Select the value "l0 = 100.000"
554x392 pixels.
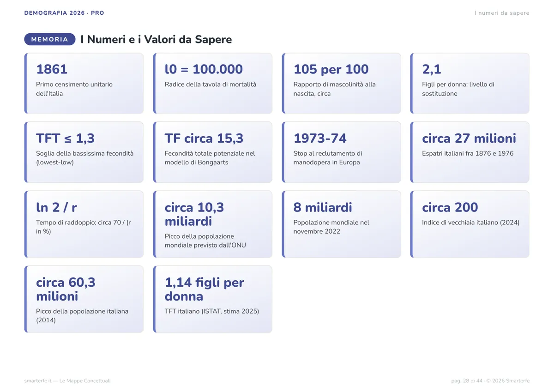click(204, 69)
